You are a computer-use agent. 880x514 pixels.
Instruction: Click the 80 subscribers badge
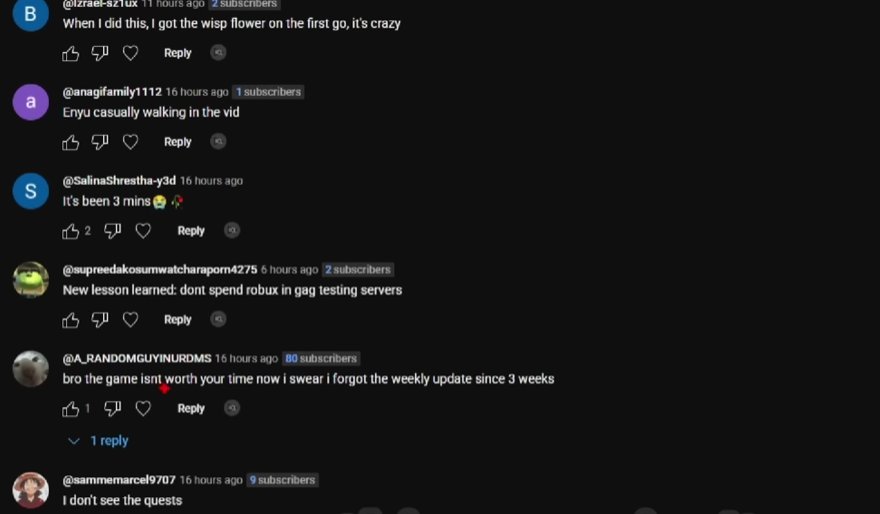coord(321,359)
